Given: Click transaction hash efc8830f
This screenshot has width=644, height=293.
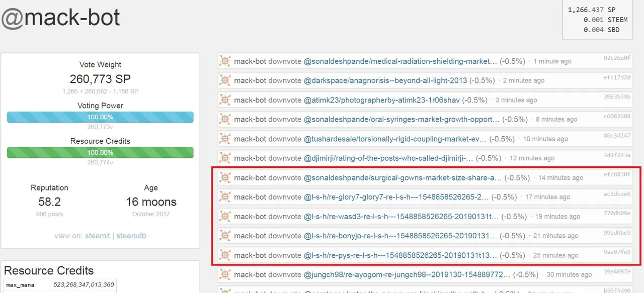Looking at the screenshot, I should (x=617, y=174).
